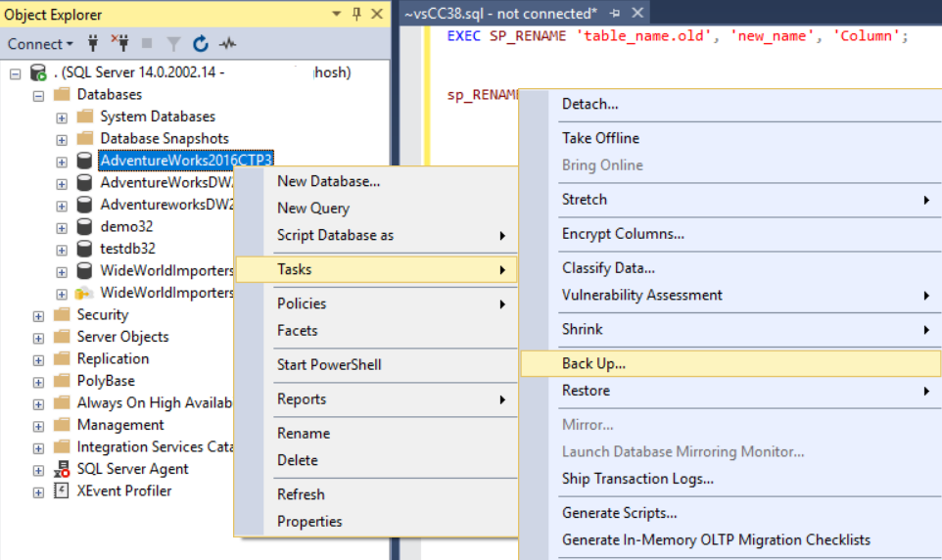942x560 pixels.
Task: Open Activity Monitor icon in Object Explorer toolbar
Action: pos(227,44)
